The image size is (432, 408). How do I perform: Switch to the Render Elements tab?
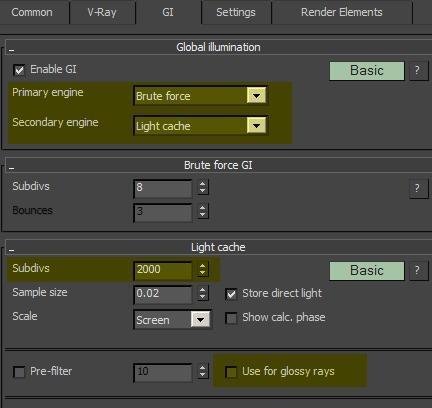342,12
